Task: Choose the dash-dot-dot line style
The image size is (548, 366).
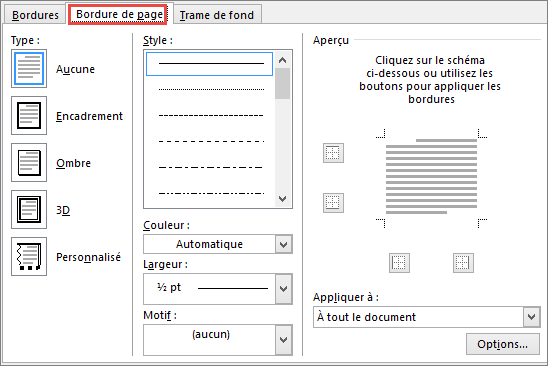Action: click(x=211, y=193)
